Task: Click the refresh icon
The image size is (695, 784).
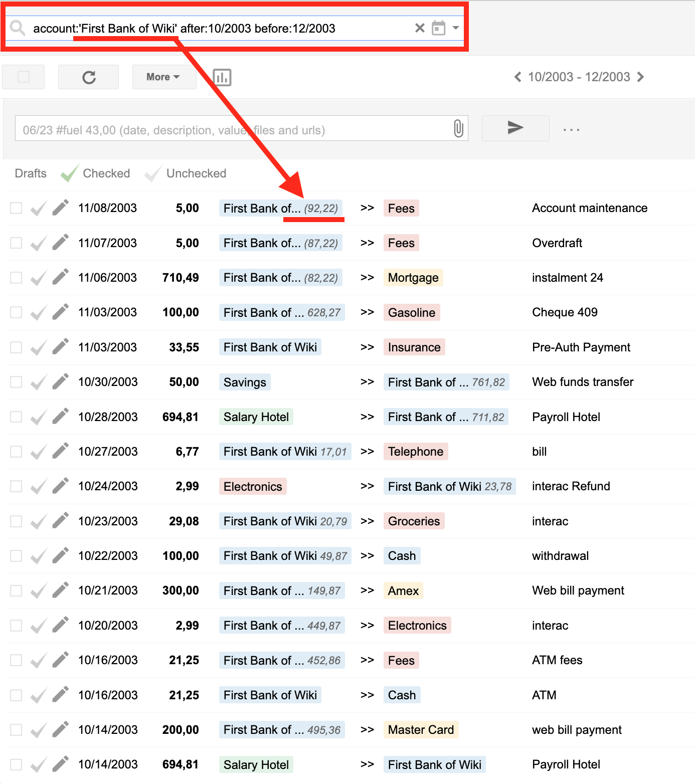Action: tap(88, 77)
